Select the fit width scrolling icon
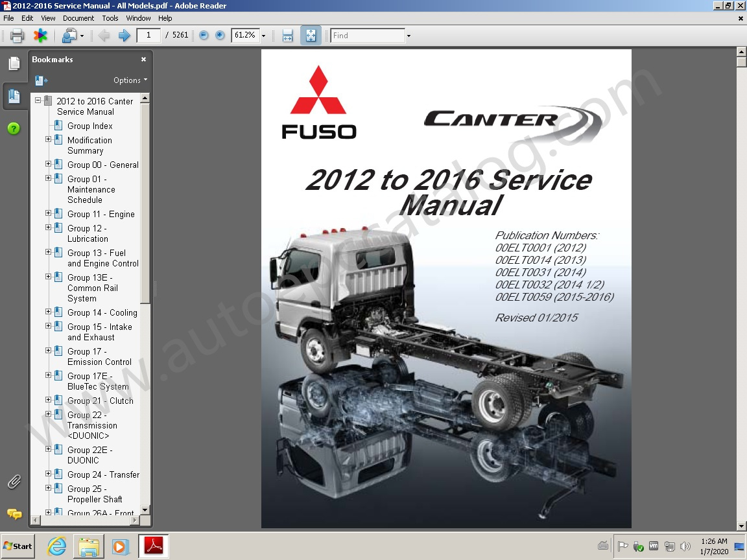 tap(288, 35)
